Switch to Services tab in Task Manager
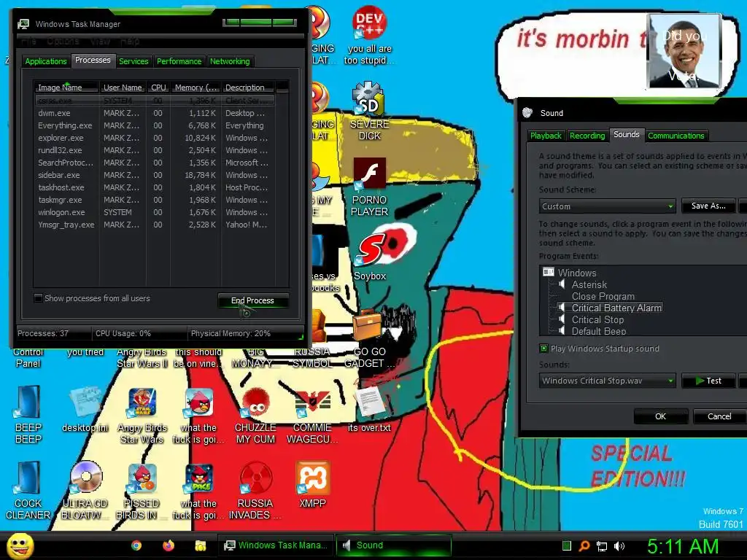The height and width of the screenshot is (560, 747). (x=133, y=61)
